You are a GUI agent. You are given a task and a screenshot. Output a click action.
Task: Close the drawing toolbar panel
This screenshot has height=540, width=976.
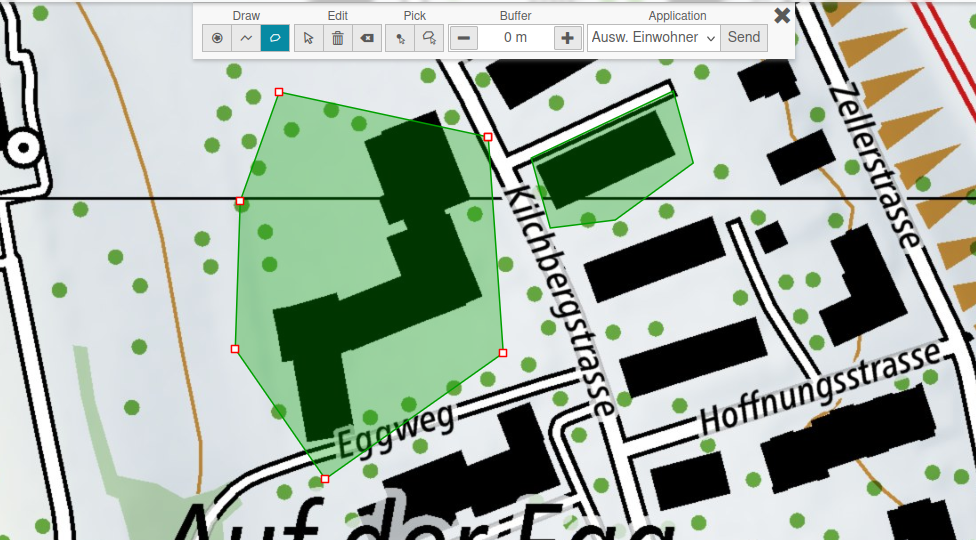[x=782, y=15]
